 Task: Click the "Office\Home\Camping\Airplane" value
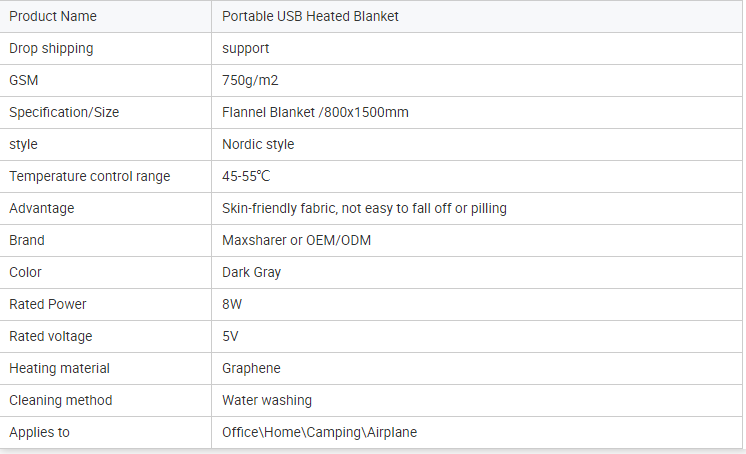[319, 432]
